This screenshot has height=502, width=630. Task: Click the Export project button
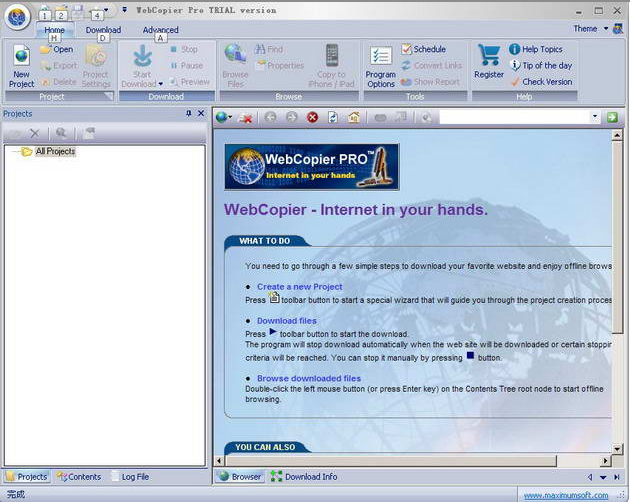click(x=59, y=66)
